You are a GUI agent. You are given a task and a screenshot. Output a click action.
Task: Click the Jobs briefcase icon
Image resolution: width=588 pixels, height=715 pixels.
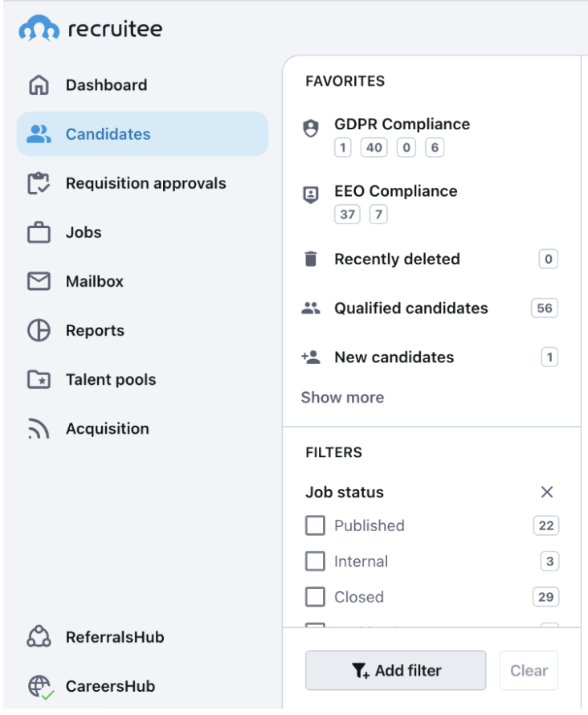tap(39, 233)
